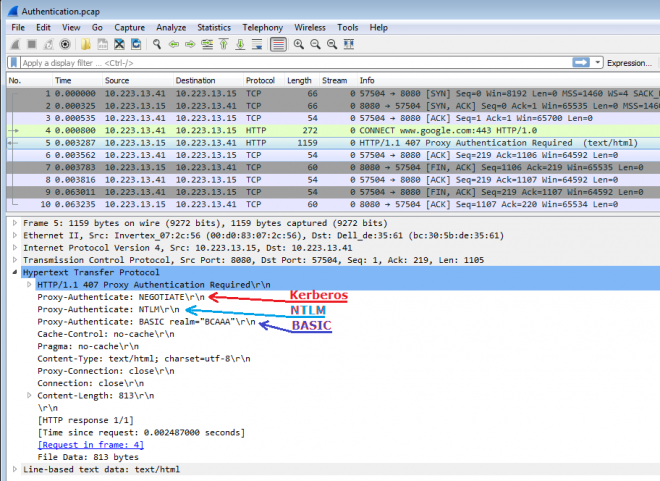The width and height of the screenshot is (660, 481).
Task: Click the find packet magnifier icon
Action: coord(157,44)
